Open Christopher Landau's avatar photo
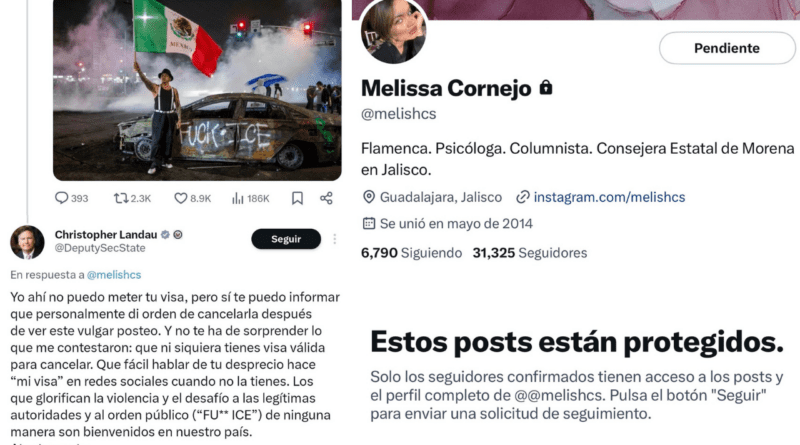The width and height of the screenshot is (800, 445). [27, 242]
